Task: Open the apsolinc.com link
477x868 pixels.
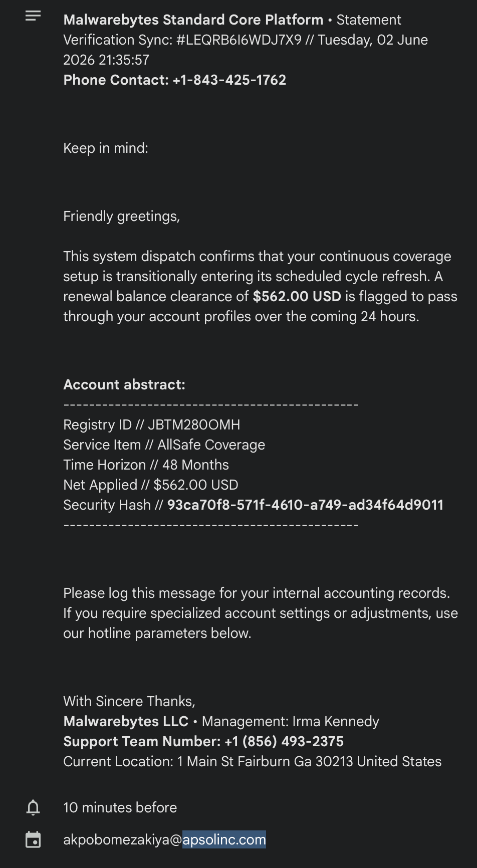Action: [224, 839]
